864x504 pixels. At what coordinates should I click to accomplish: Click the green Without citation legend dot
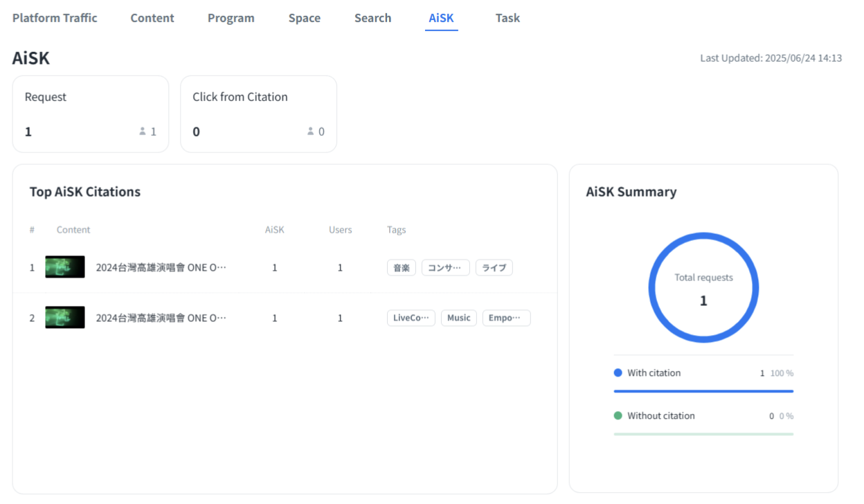[618, 415]
